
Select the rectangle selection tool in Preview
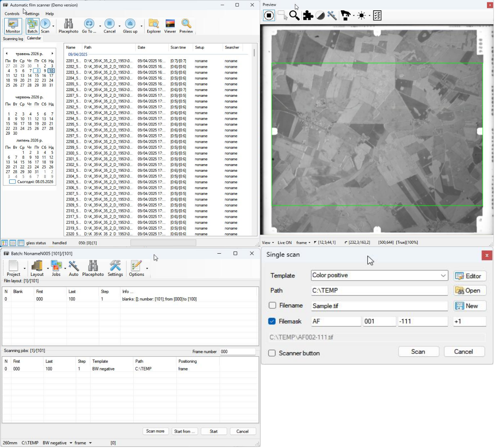coord(283,16)
